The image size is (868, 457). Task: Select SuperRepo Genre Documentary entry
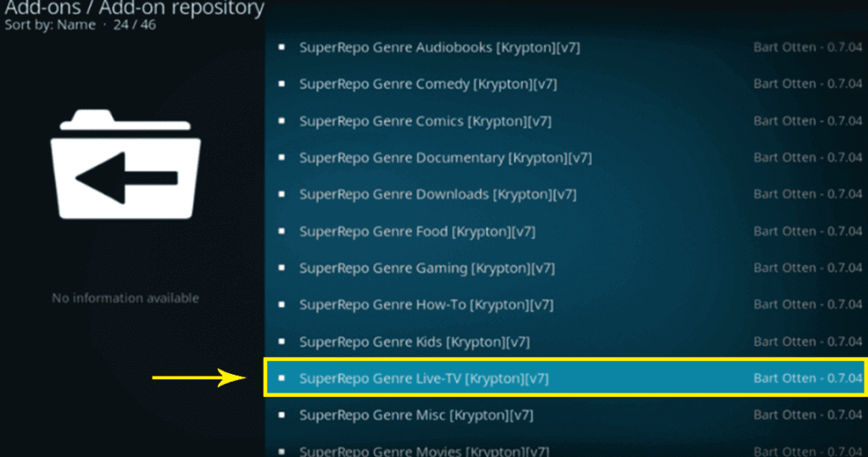pyautogui.click(x=566, y=158)
